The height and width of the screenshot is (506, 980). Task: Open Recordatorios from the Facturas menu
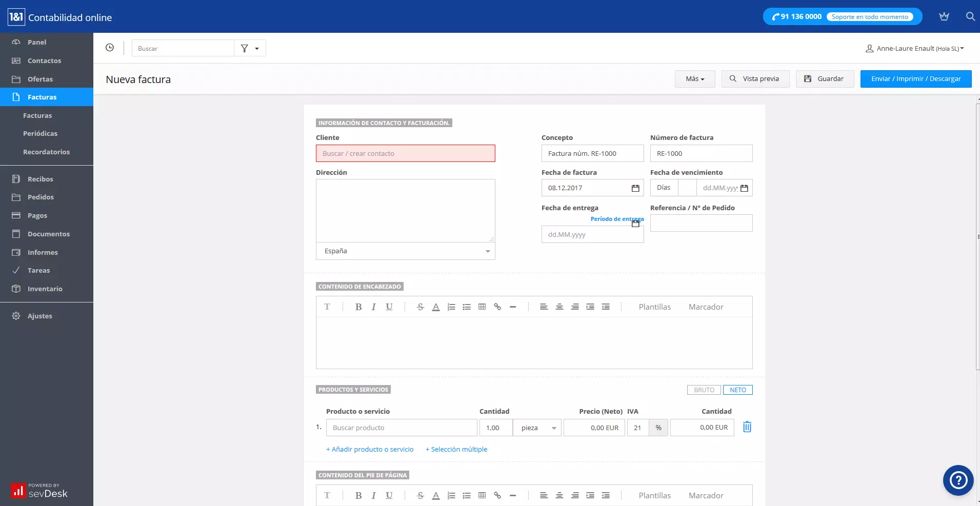click(x=46, y=152)
